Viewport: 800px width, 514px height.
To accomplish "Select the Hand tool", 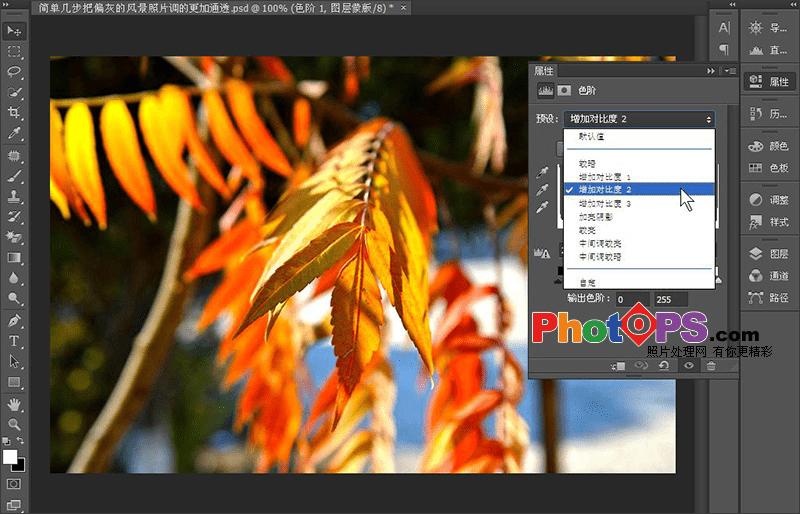I will 14,405.
